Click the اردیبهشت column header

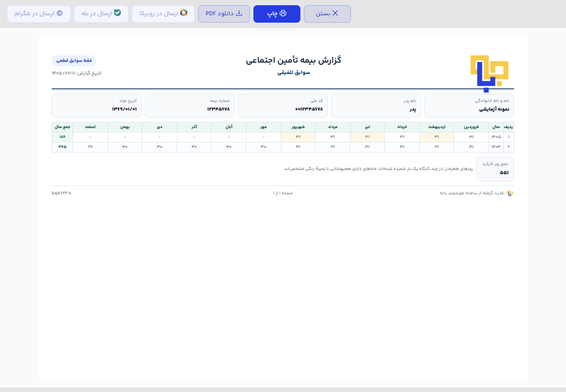tap(437, 127)
